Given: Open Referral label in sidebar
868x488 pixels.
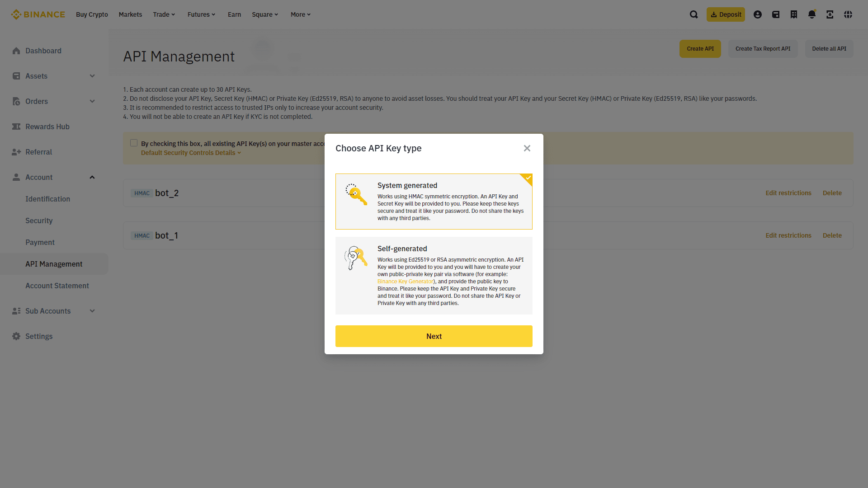Looking at the screenshot, I should pos(38,152).
